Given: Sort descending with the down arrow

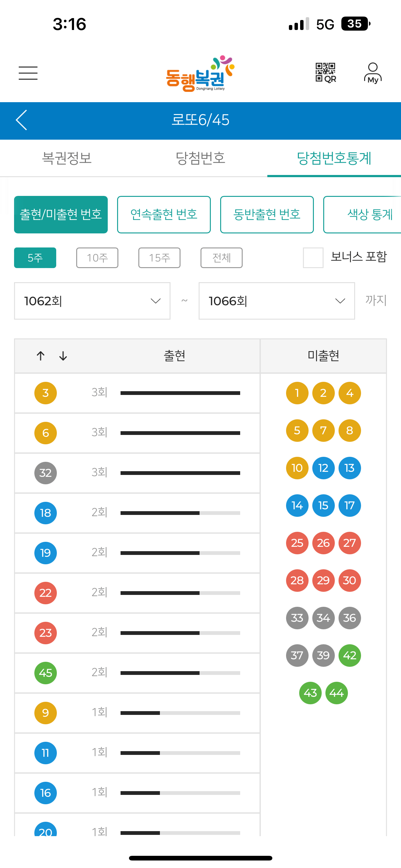Looking at the screenshot, I should [x=63, y=356].
